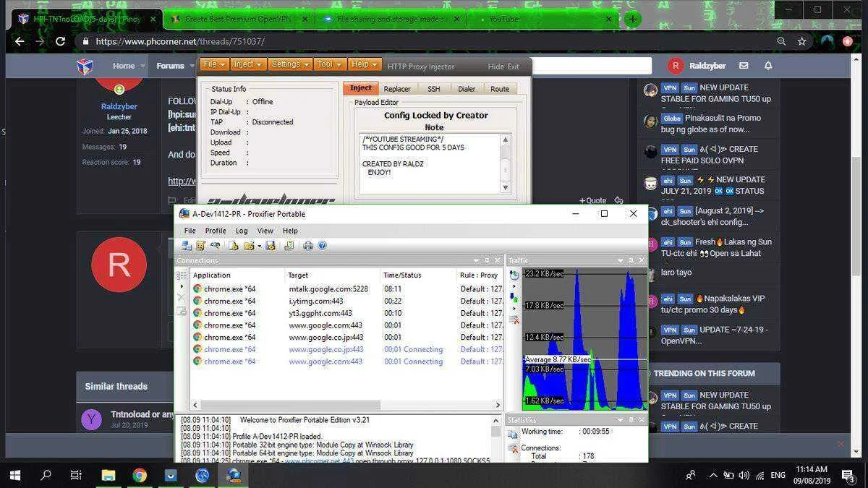Open the Tool dropdown in HTTP Proxy Injector
The width and height of the screenshot is (868, 488).
[x=330, y=64]
